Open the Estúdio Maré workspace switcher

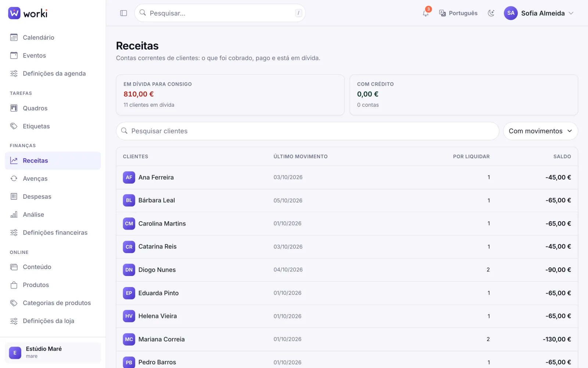pyautogui.click(x=53, y=353)
